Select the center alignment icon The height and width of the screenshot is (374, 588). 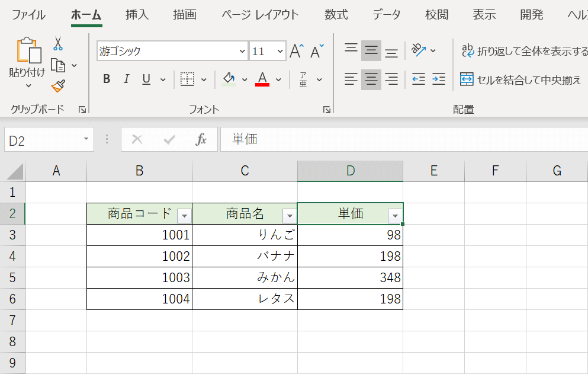pyautogui.click(x=371, y=79)
